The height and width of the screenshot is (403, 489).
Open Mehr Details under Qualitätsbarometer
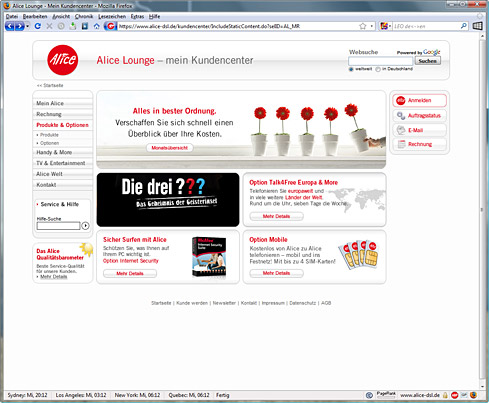(x=54, y=277)
